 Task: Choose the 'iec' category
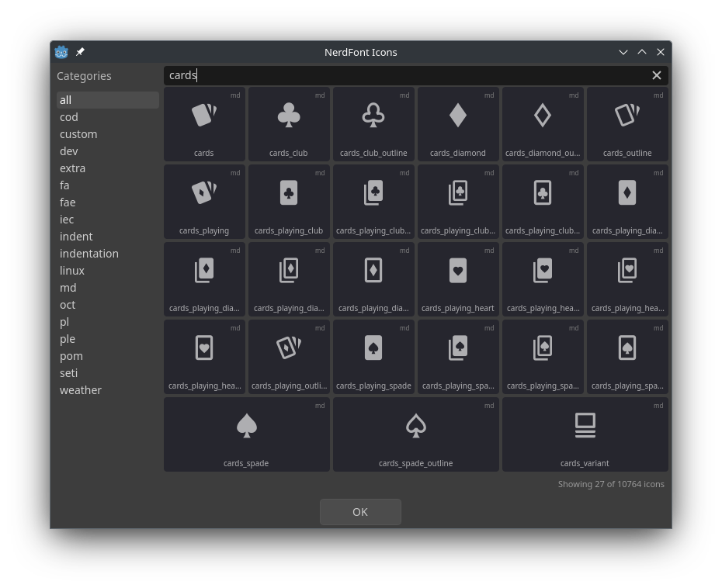pyautogui.click(x=108, y=219)
